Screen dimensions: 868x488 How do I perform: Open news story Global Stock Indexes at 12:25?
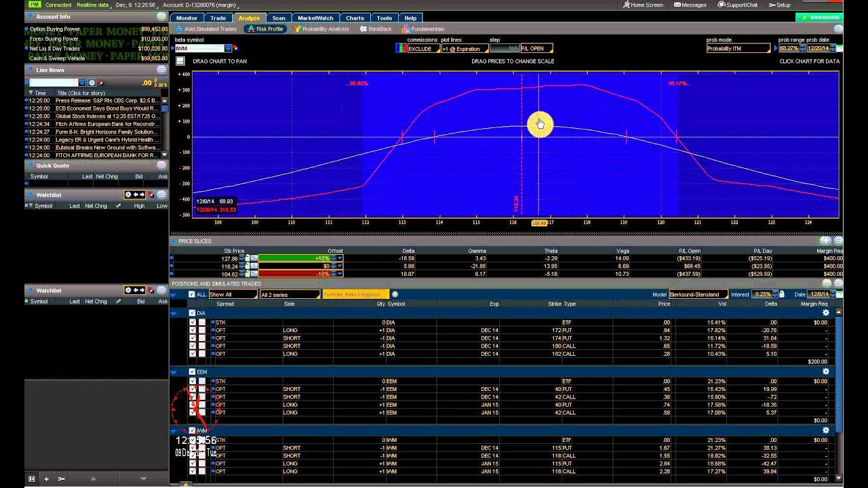coord(107,116)
